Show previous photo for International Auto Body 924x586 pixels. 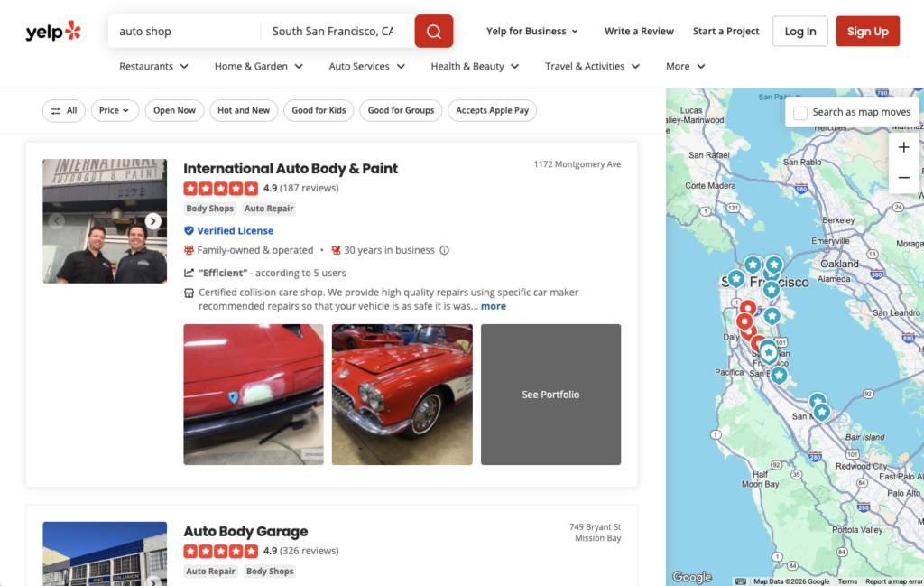(56, 221)
